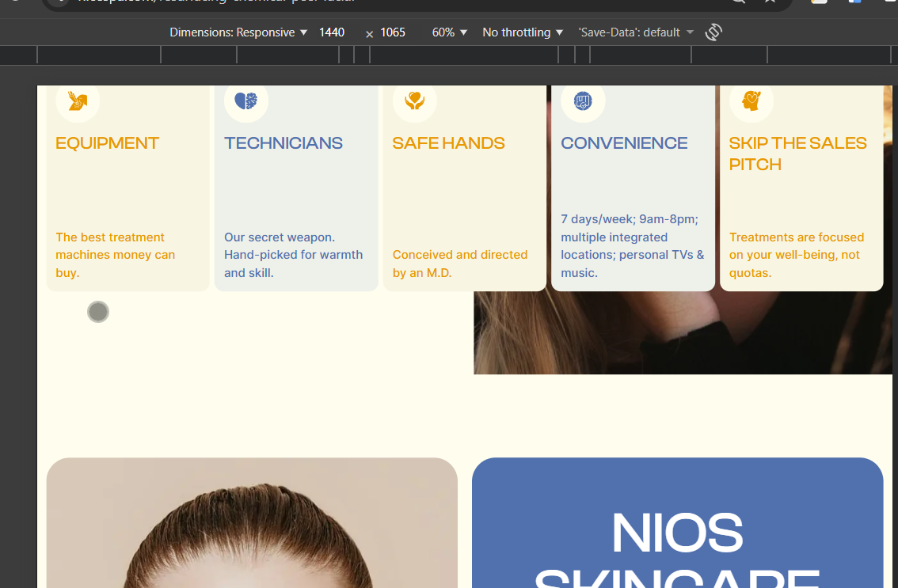Viewport: 898px width, 588px height.
Task: Click the NIOS SKINCARE blue card
Action: 678,522
